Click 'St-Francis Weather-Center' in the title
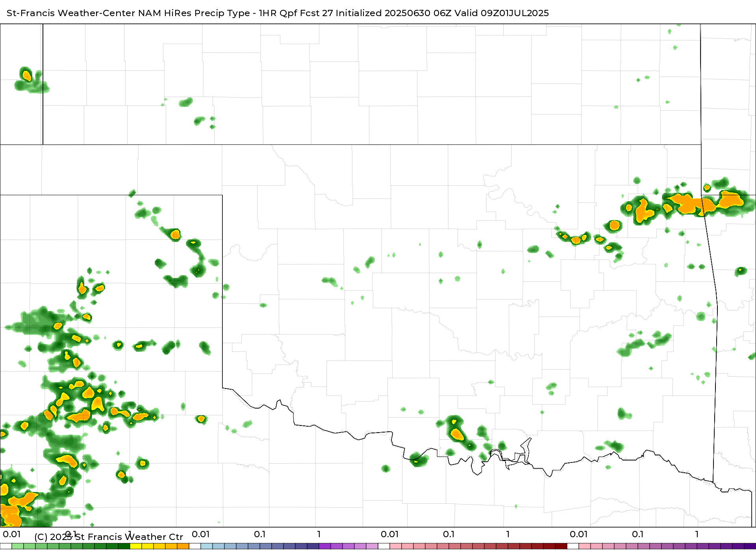This screenshot has width=756, height=551. pyautogui.click(x=71, y=13)
